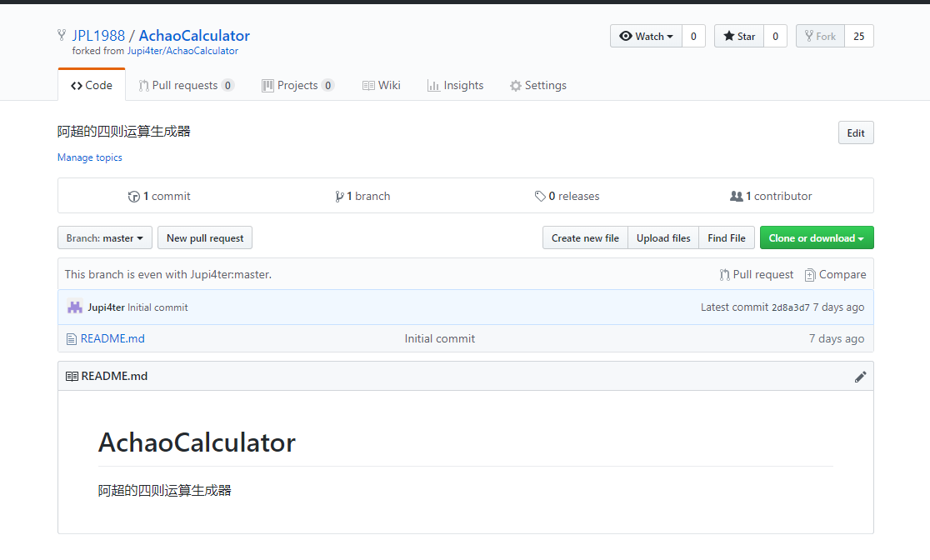Click the fork icon beside JPL1988

point(61,35)
